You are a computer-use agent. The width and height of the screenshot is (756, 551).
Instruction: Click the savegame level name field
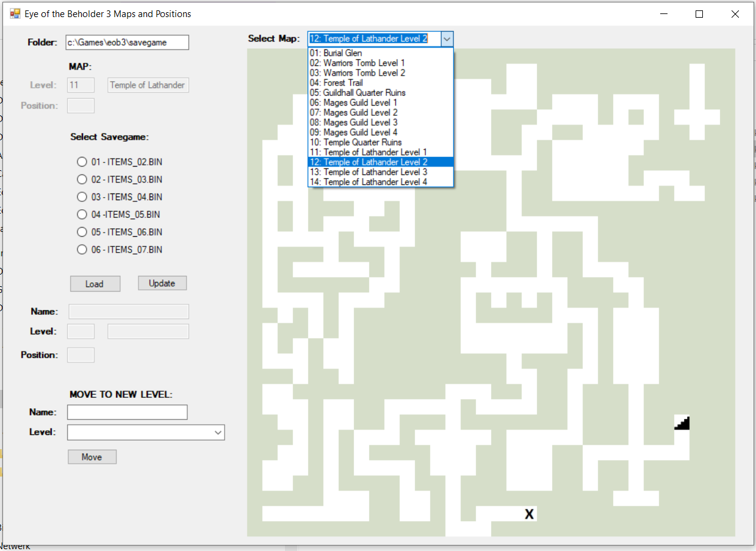click(148, 331)
